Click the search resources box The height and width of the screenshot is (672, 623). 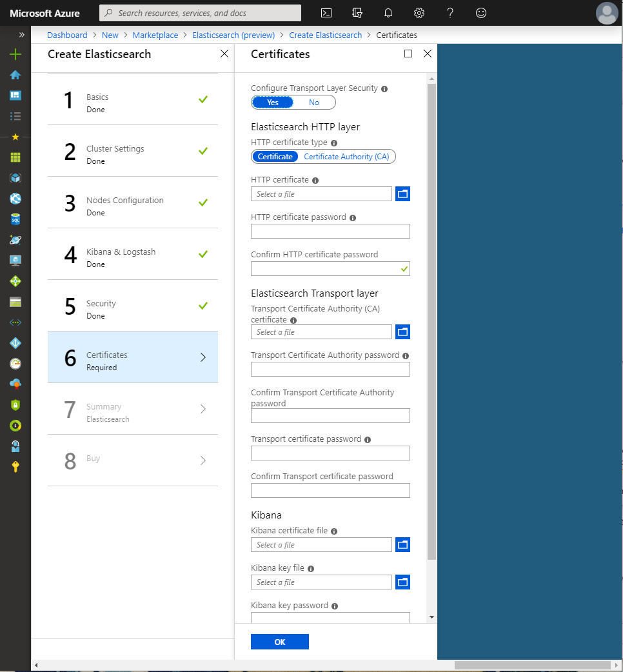[200, 13]
